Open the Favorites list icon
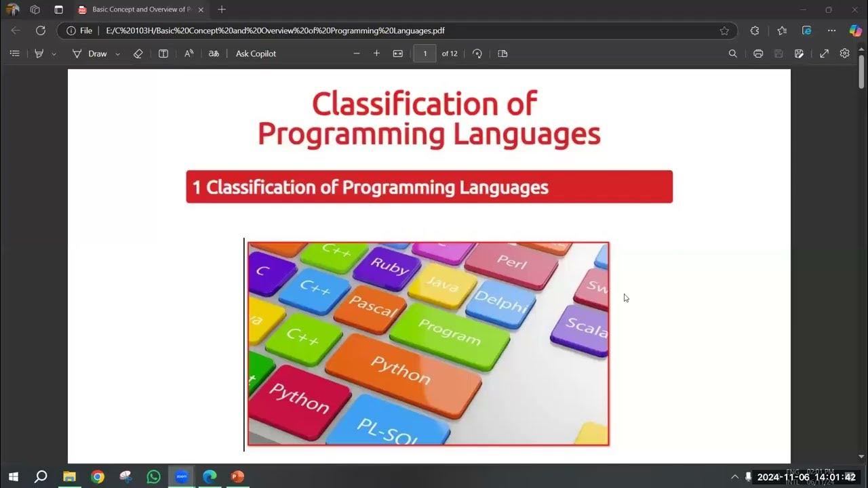Image resolution: width=868 pixels, height=488 pixels. pos(781,30)
